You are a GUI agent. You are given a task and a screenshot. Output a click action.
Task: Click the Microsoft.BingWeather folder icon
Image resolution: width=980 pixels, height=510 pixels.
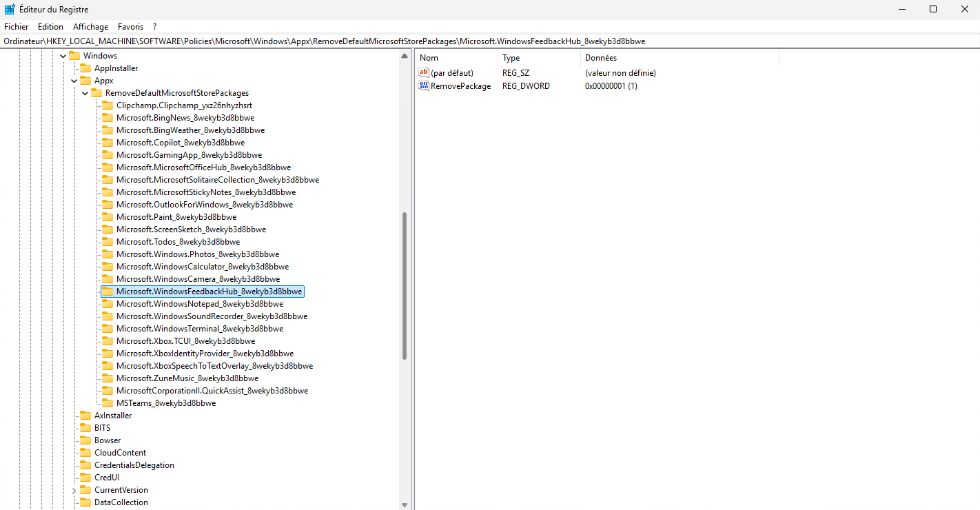pyautogui.click(x=108, y=130)
